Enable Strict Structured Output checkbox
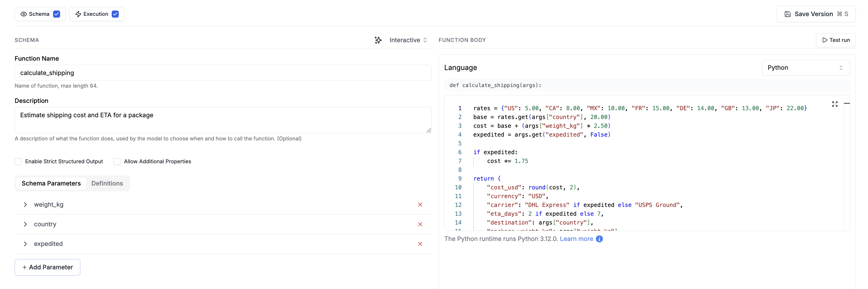 (x=18, y=161)
